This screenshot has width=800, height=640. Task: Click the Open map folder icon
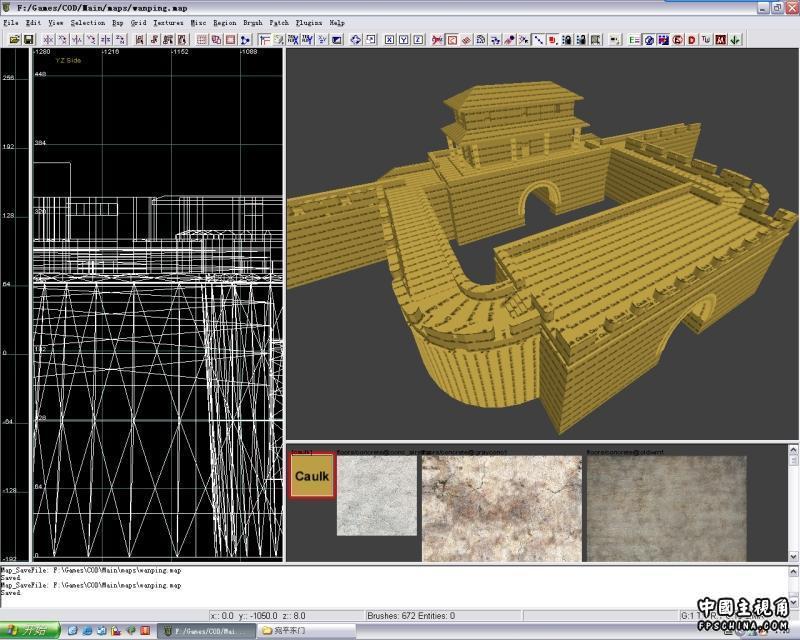[14, 40]
